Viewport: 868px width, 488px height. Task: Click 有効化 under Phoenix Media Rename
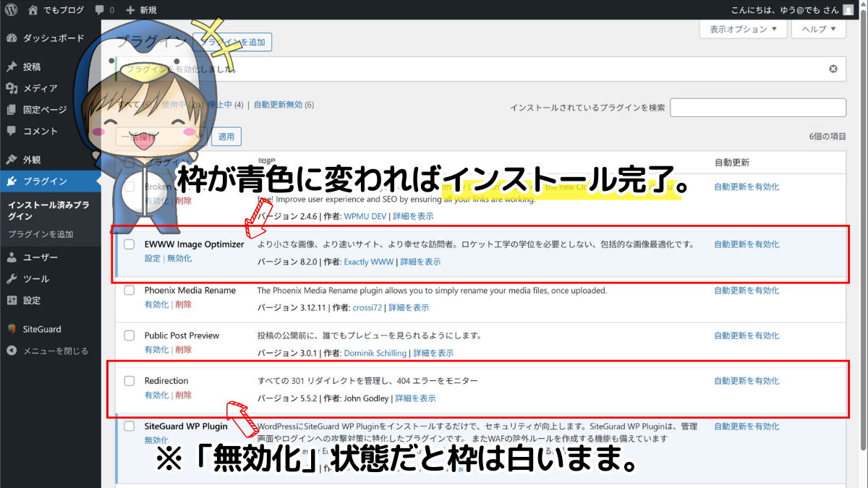pos(156,304)
